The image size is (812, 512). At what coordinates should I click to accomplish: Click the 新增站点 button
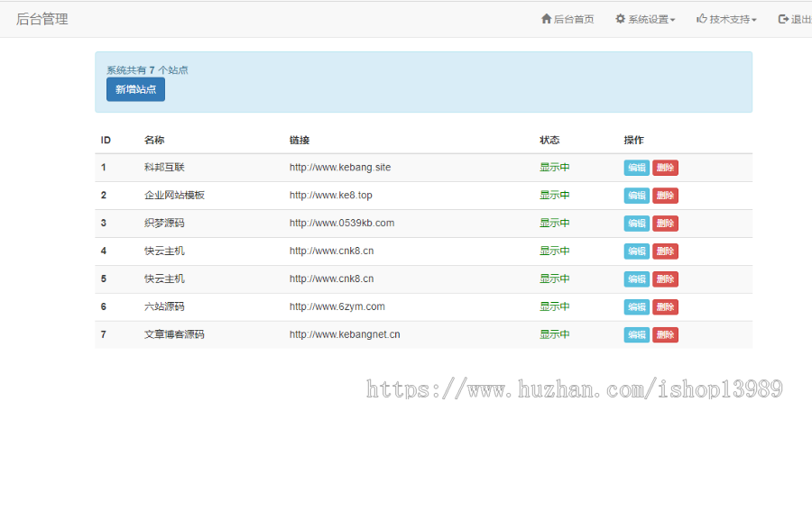(x=135, y=89)
